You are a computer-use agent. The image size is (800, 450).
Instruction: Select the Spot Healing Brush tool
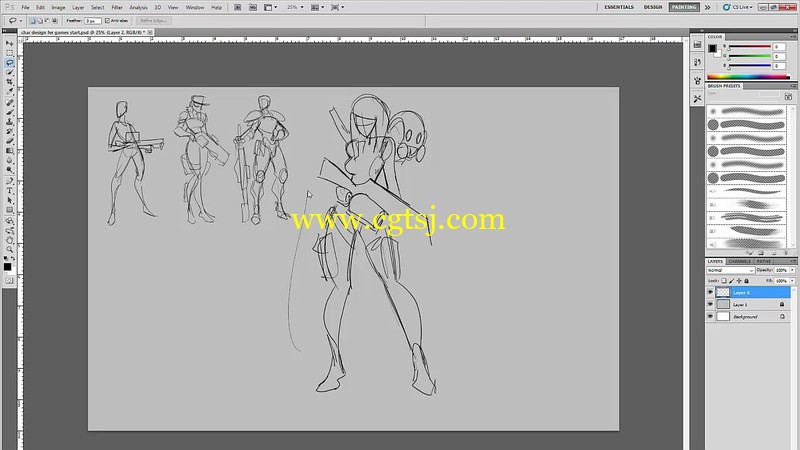[10, 103]
